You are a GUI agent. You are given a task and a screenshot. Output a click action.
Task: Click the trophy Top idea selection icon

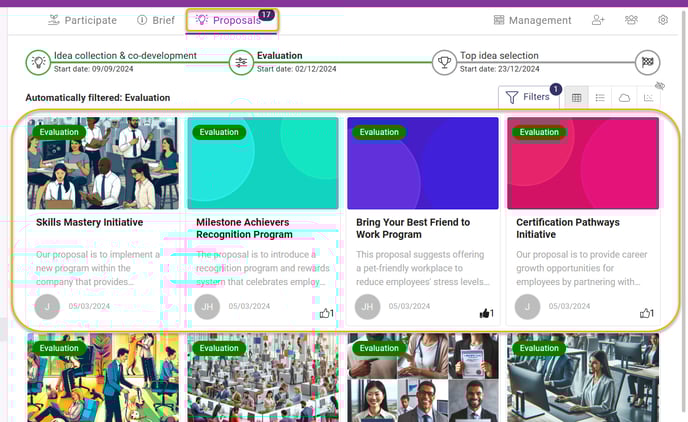444,62
